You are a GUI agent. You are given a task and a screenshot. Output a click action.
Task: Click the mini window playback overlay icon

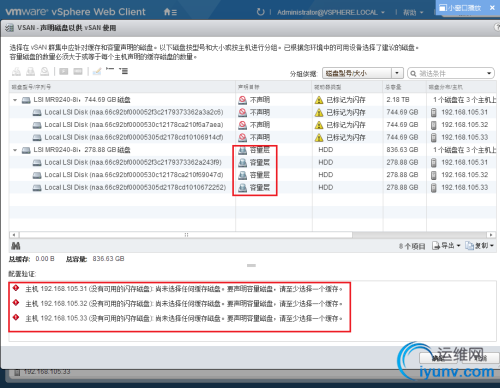pos(443,8)
